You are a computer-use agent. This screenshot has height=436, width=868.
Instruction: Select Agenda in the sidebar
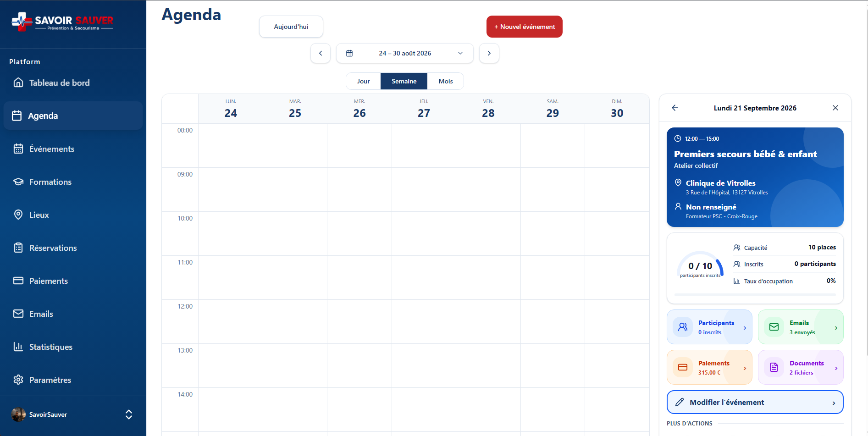click(x=73, y=116)
